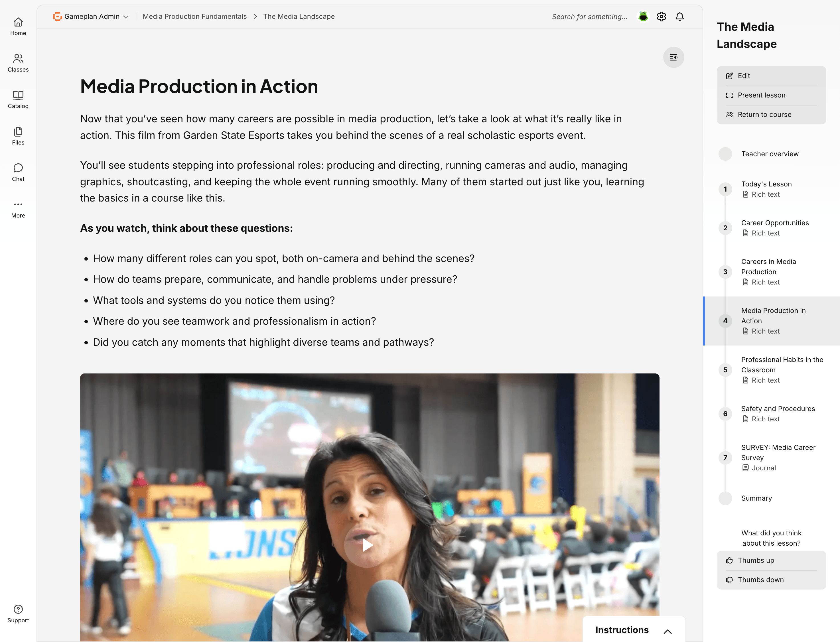
Task: Click More in the sidebar
Action: point(18,209)
